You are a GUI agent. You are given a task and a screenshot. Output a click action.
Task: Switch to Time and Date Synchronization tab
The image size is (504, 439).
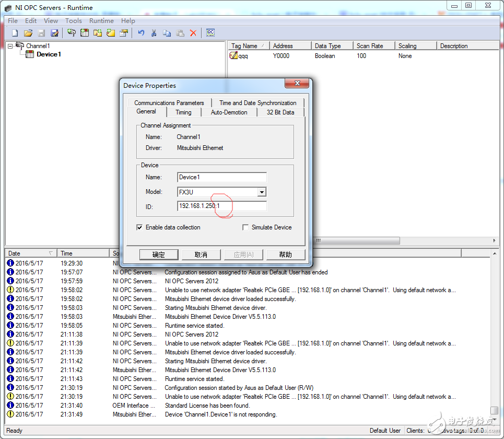click(x=258, y=103)
